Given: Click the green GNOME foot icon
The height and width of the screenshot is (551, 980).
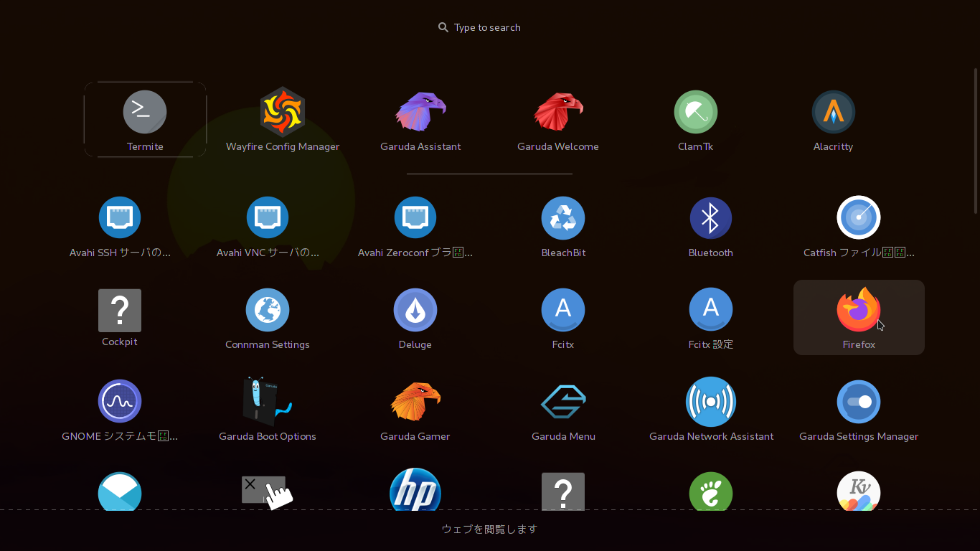Looking at the screenshot, I should (x=711, y=491).
